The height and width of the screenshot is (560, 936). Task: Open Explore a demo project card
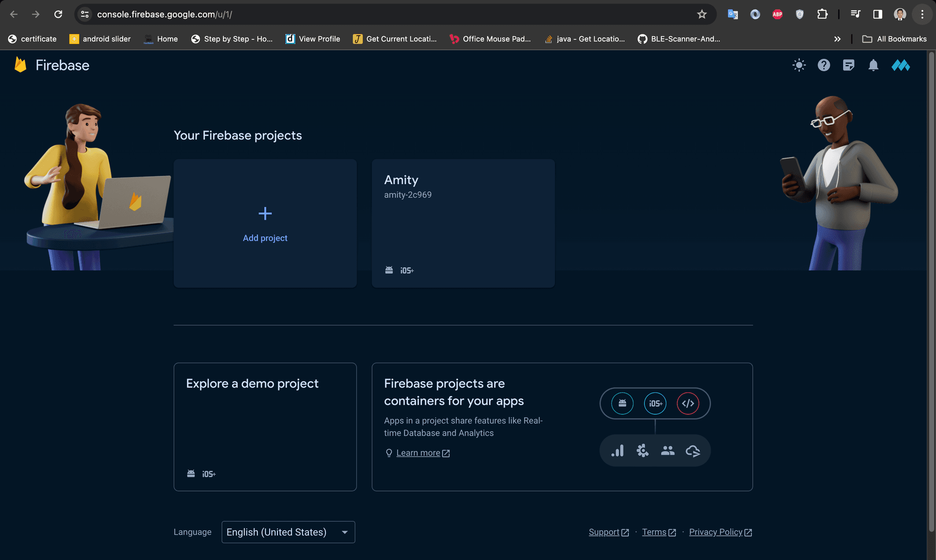click(265, 427)
